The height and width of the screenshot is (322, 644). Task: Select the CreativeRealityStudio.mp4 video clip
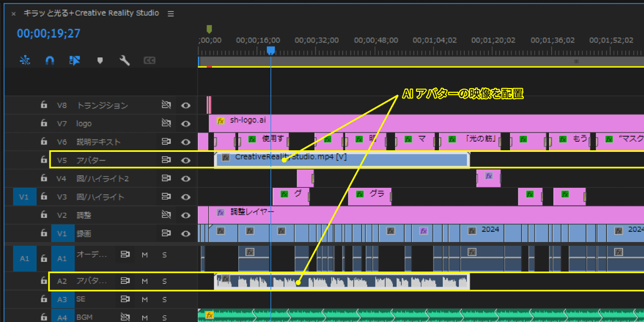[x=342, y=160]
